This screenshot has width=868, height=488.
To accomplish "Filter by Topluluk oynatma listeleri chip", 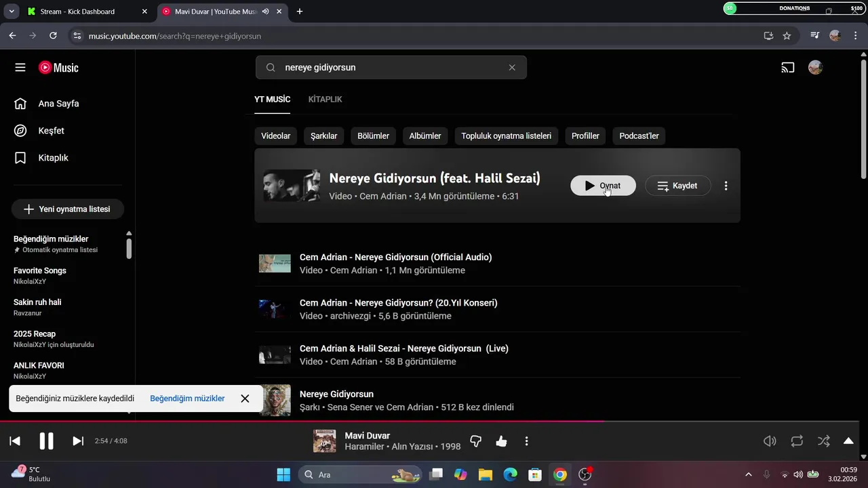I will pos(507,136).
